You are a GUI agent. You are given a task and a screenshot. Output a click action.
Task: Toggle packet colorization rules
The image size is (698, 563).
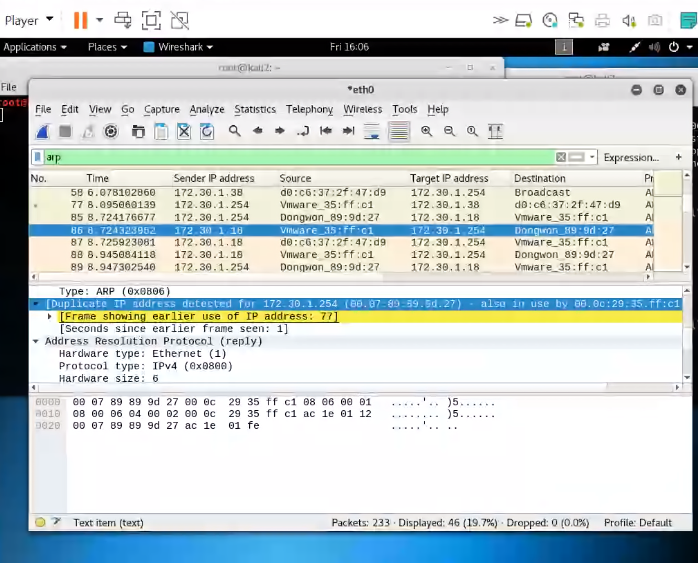399,131
